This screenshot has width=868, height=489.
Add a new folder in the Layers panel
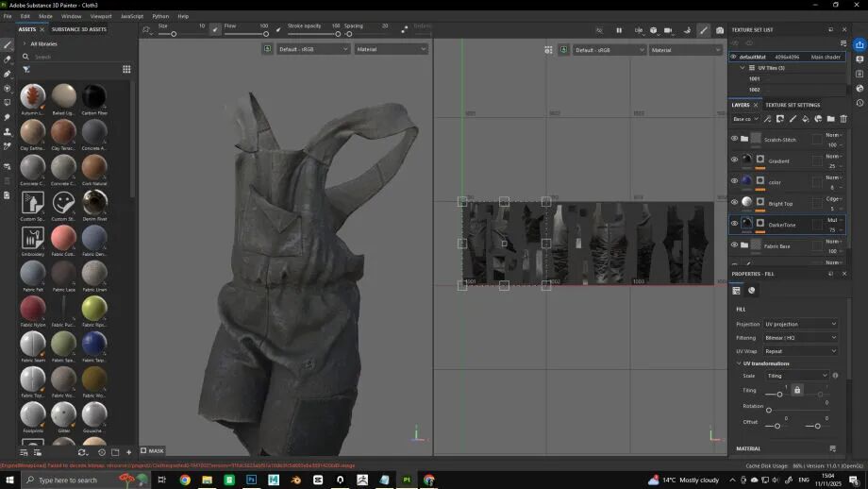pyautogui.click(x=830, y=119)
